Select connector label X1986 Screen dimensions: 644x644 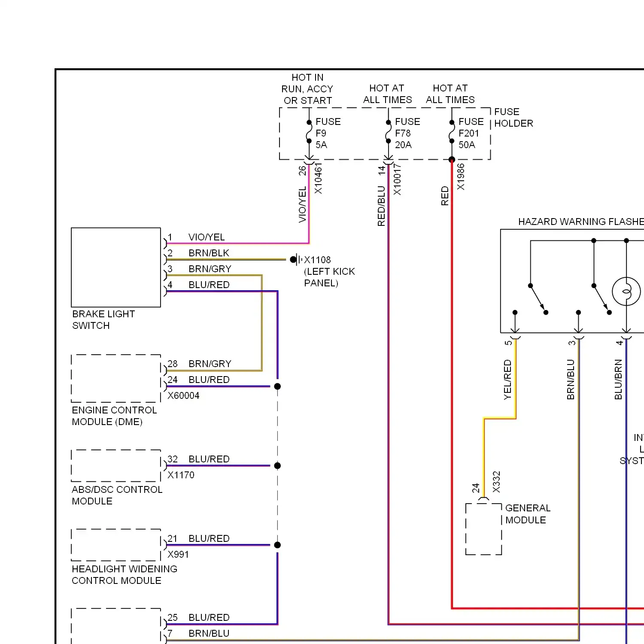[x=461, y=177]
